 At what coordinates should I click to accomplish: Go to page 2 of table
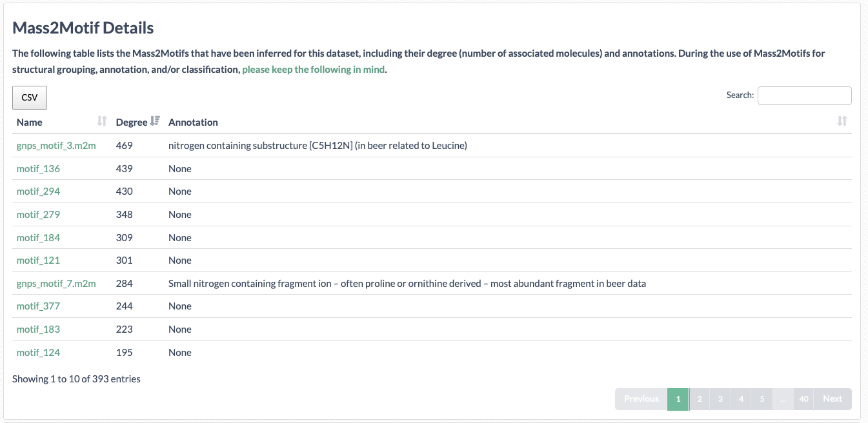700,399
